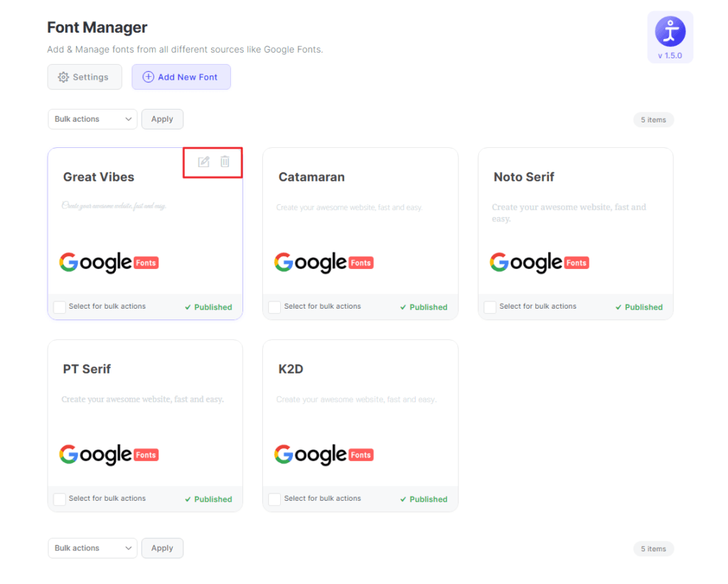728x584 pixels.
Task: Click the Google Fonts logo on PT Serif card
Action: point(108,455)
